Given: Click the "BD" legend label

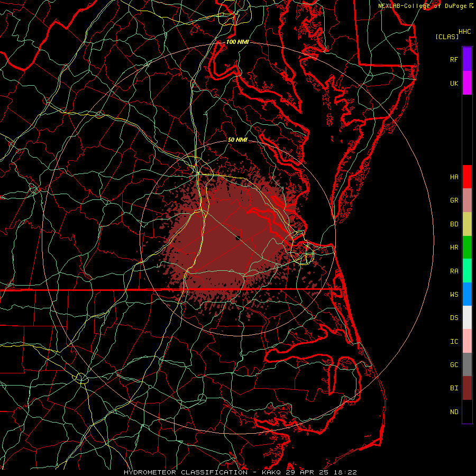Looking at the screenshot, I should [454, 224].
